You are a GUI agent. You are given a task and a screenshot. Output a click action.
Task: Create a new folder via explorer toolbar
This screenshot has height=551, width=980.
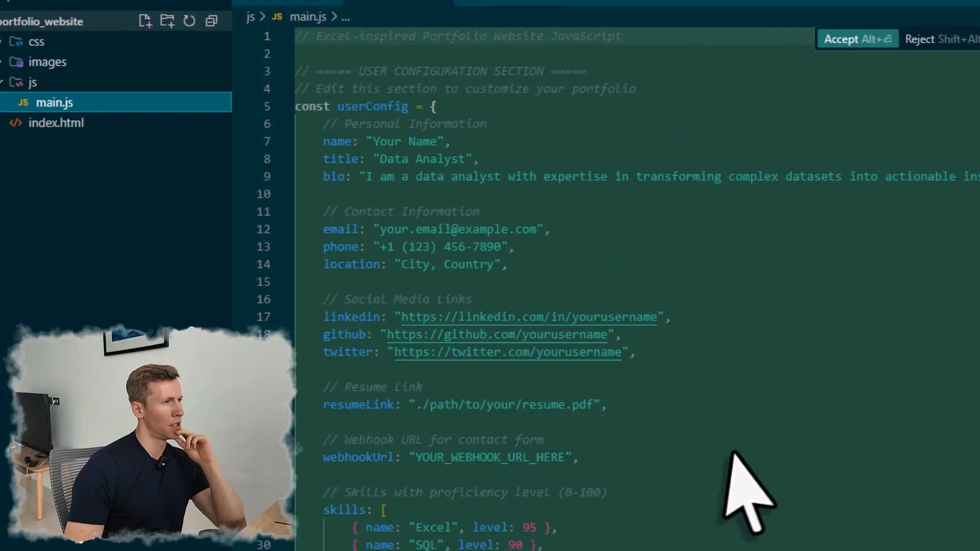point(167,21)
